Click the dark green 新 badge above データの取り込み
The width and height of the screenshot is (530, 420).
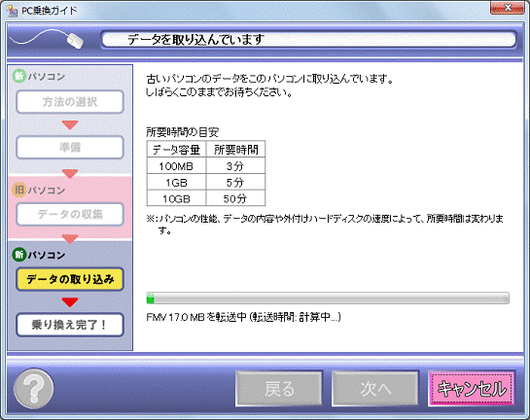pyautogui.click(x=19, y=255)
